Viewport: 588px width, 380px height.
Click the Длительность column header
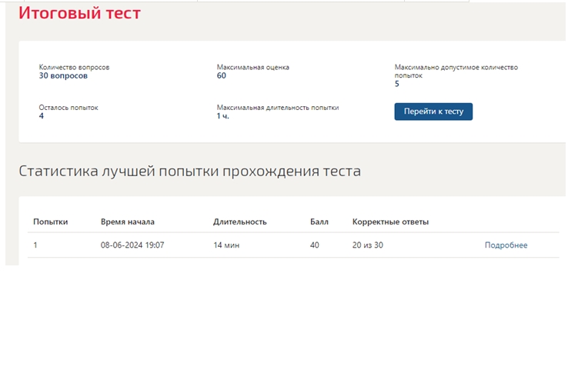coord(240,222)
